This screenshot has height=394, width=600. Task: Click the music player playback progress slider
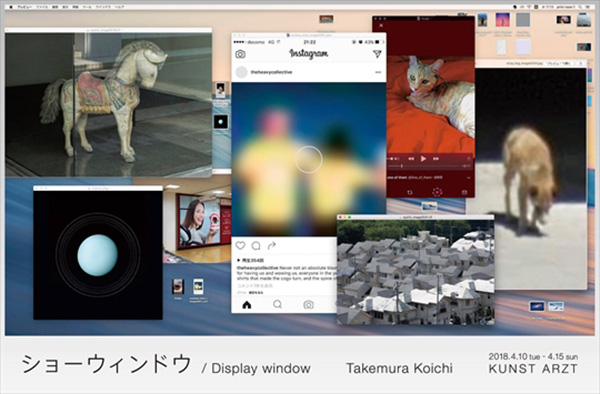(429, 166)
